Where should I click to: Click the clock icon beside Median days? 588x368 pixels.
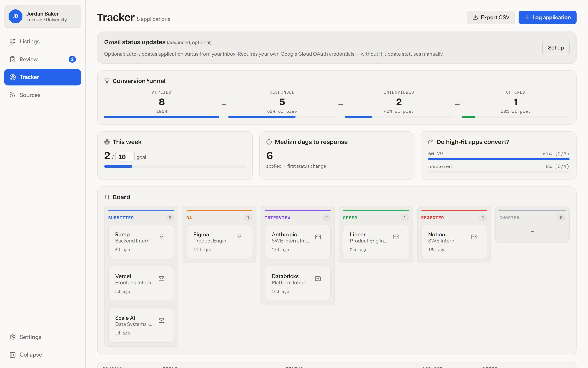[x=269, y=142]
